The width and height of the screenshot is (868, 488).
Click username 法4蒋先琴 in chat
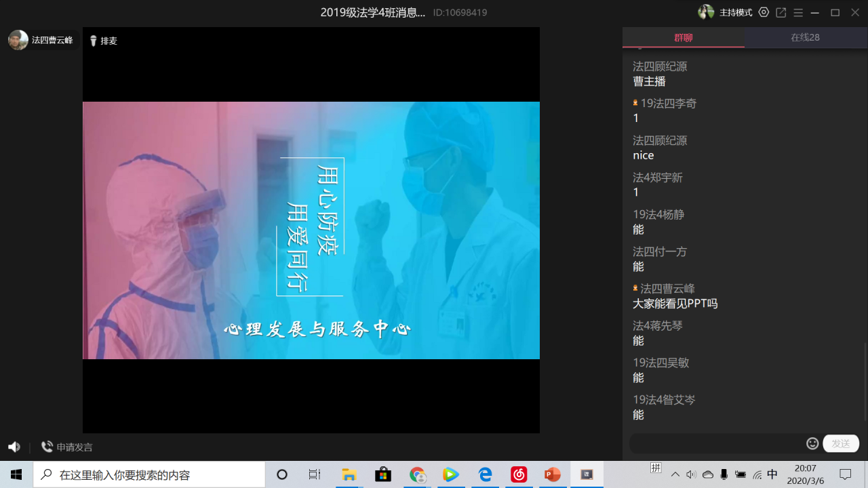click(x=658, y=325)
